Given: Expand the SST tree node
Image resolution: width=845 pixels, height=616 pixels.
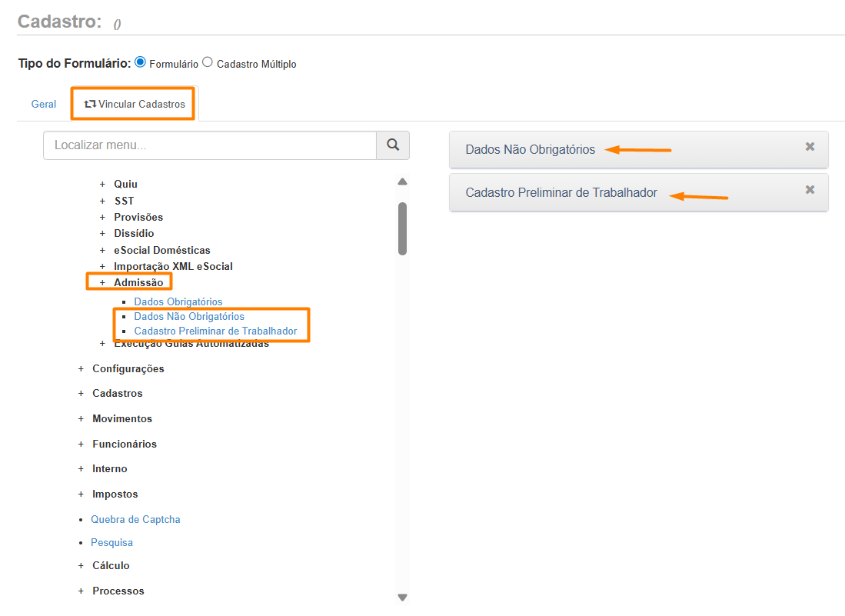Looking at the screenshot, I should coord(102,201).
